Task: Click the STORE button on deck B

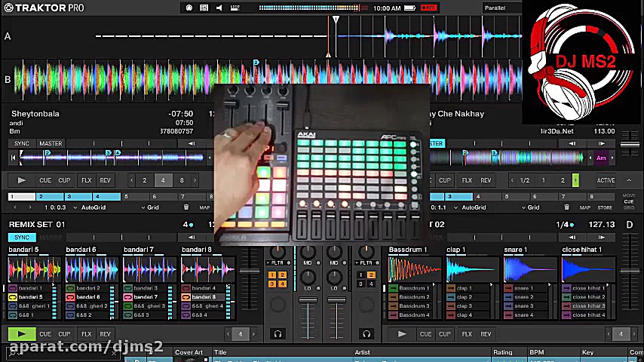Action: [605, 207]
